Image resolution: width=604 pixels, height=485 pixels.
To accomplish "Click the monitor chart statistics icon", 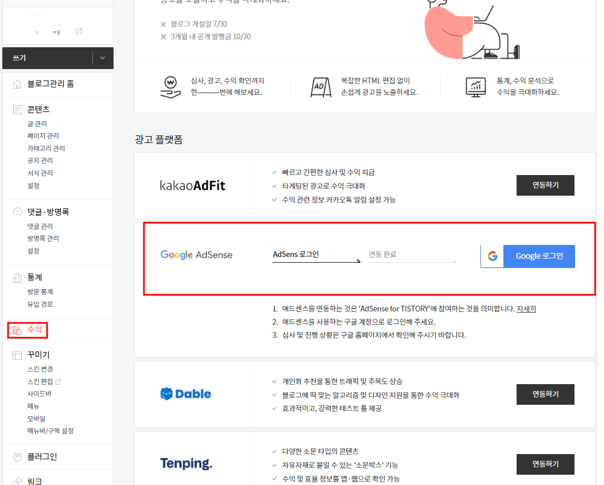I will pyautogui.click(x=476, y=87).
